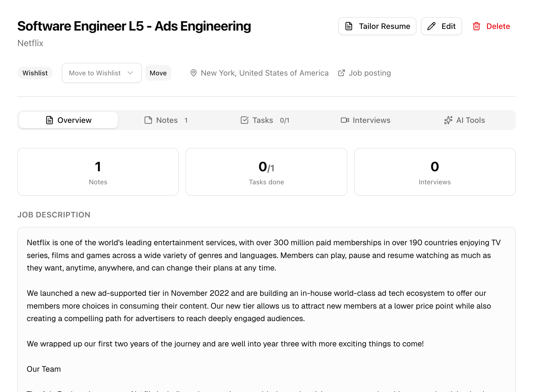Switch to the Overview tab
536x392 pixels.
pyautogui.click(x=68, y=120)
